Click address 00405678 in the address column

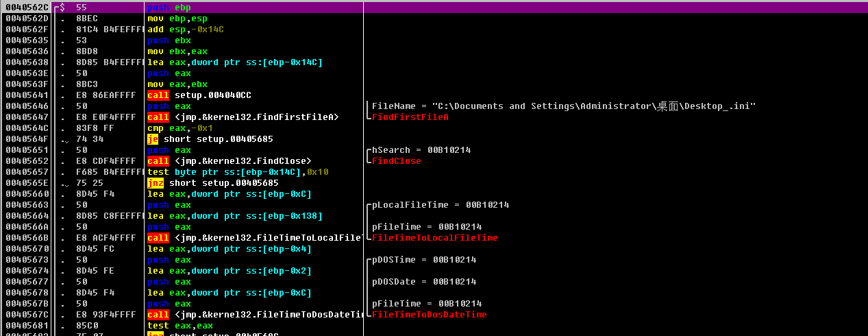[27, 293]
